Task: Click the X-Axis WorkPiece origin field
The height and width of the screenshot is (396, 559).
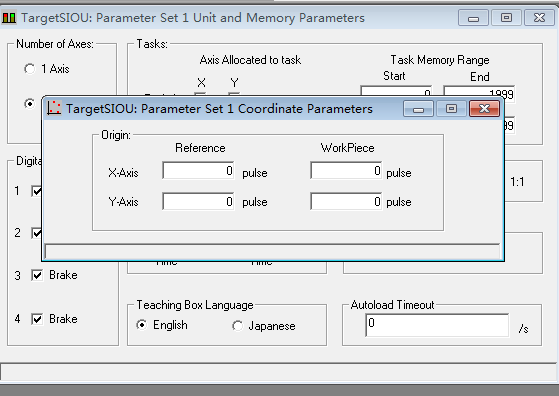Action: tap(346, 171)
